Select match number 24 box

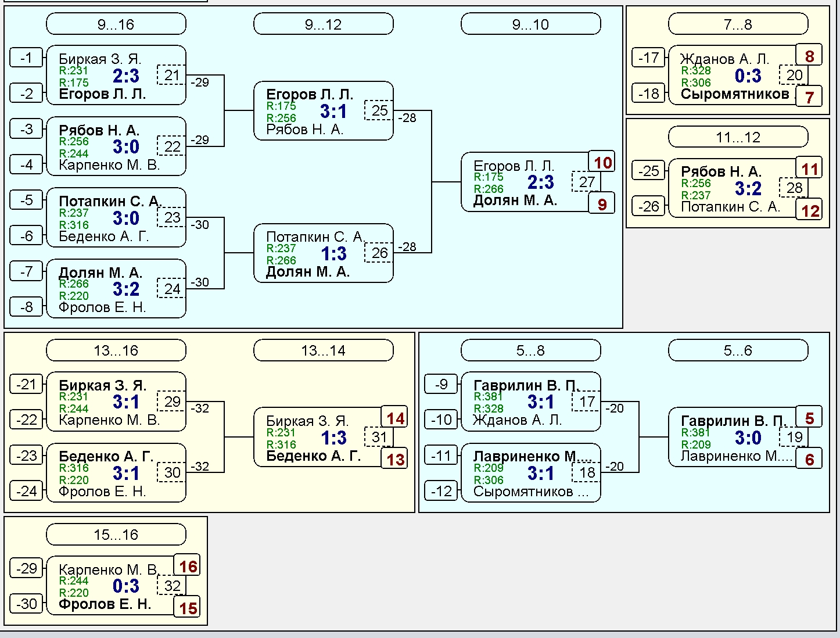click(x=171, y=288)
